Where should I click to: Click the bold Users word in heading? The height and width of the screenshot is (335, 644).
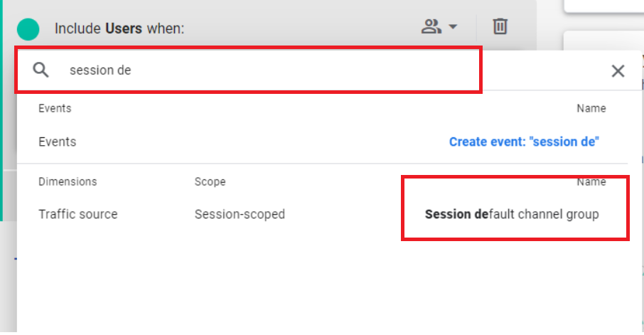point(124,28)
